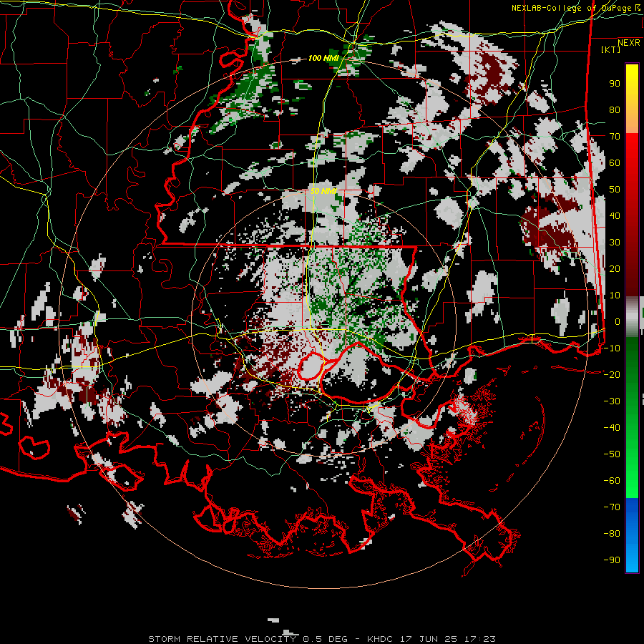Select the positive 50 knot scale value
The height and width of the screenshot is (644, 644).
pos(615,190)
